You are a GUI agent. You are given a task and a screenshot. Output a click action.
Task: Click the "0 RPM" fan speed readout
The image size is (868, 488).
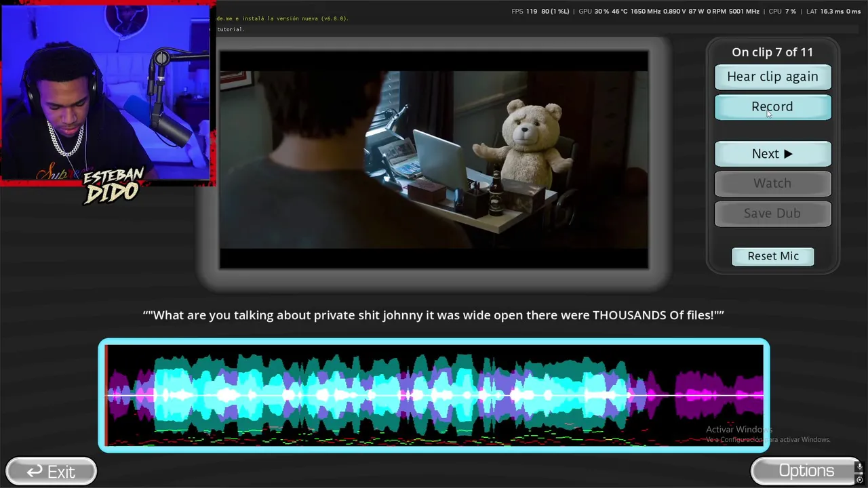coord(717,12)
